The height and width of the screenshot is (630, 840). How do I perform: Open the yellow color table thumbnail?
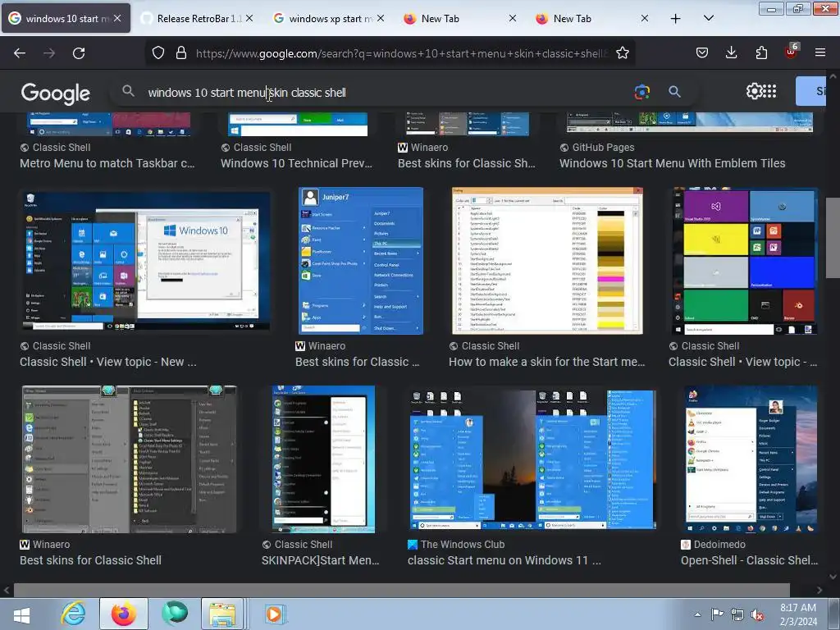coord(547,262)
